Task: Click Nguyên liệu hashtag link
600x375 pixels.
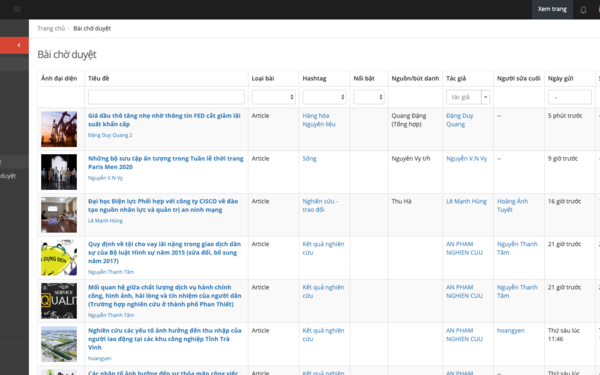Action: coord(319,124)
